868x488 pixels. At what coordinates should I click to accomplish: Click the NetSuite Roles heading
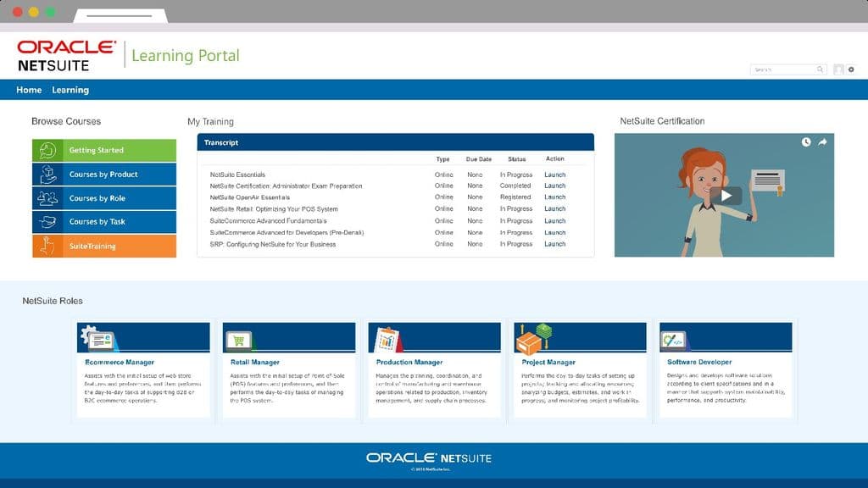53,301
